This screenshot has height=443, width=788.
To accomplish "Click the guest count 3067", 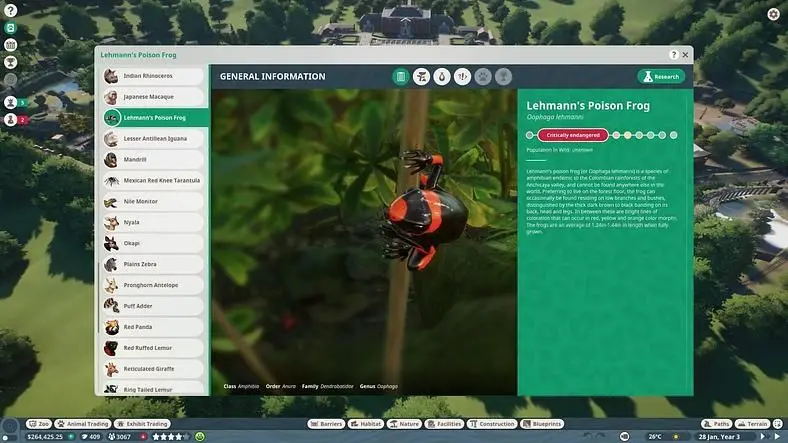I will click(120, 437).
